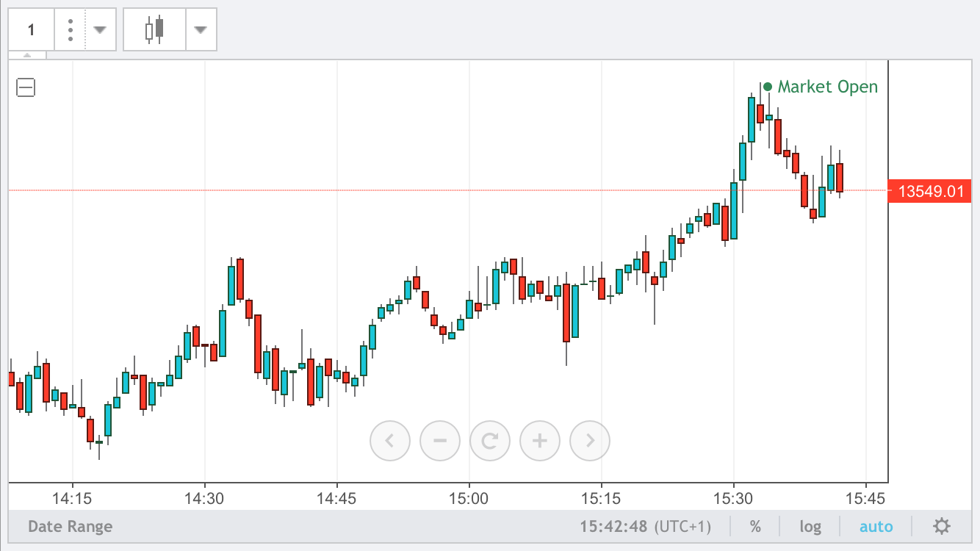980x551 pixels.
Task: Collapse the top toolbar with small up arrow
Action: pos(27,55)
